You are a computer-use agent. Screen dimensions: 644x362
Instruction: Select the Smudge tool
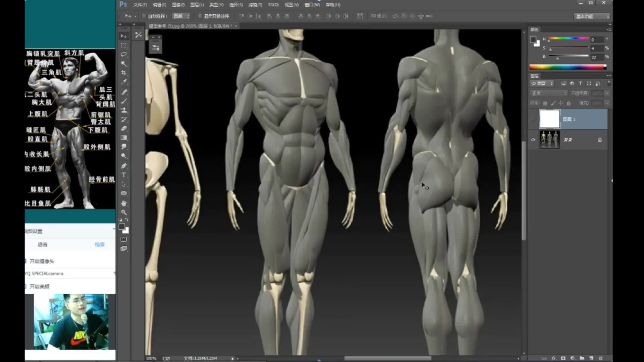click(x=124, y=146)
